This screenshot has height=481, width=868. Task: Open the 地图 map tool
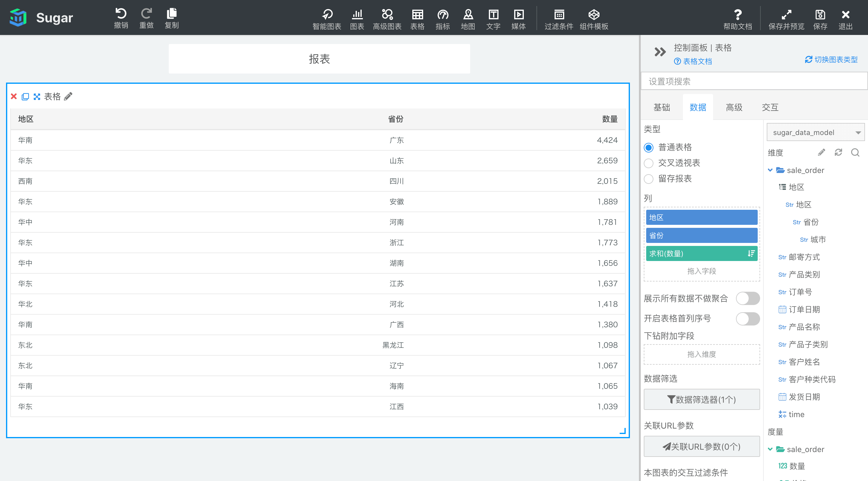point(468,19)
